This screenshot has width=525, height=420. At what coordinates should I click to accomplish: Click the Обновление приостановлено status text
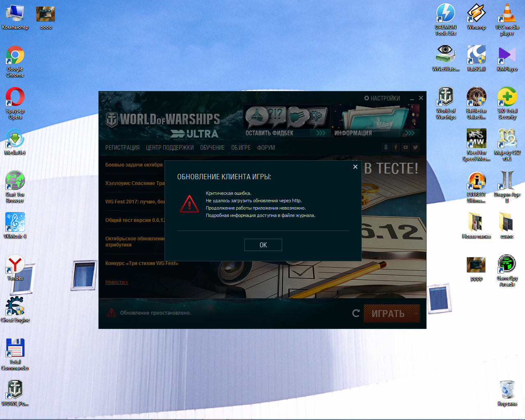click(155, 313)
